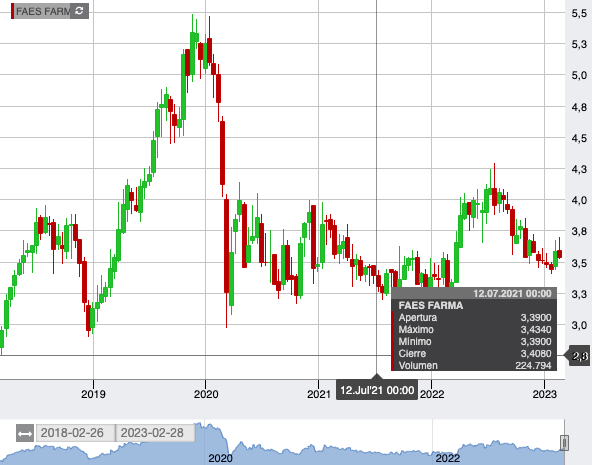Click the Volumen 224.794 row in the tooltip

[475, 365]
